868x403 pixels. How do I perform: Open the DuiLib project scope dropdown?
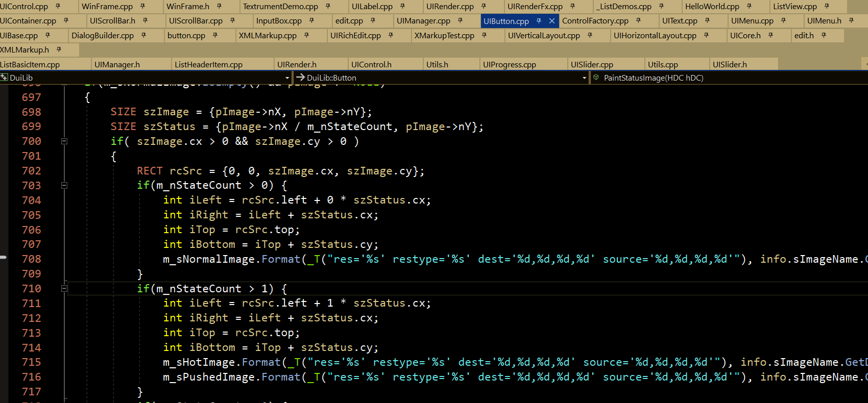(287, 78)
